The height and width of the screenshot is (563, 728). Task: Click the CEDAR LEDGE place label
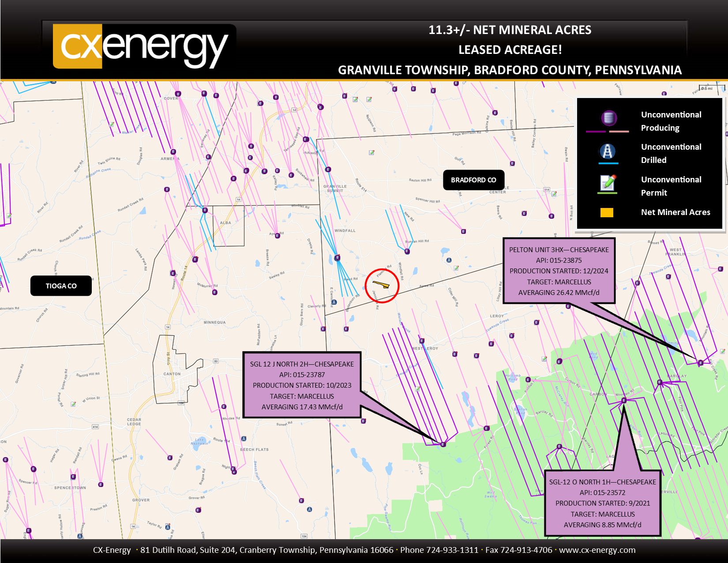pos(134,422)
